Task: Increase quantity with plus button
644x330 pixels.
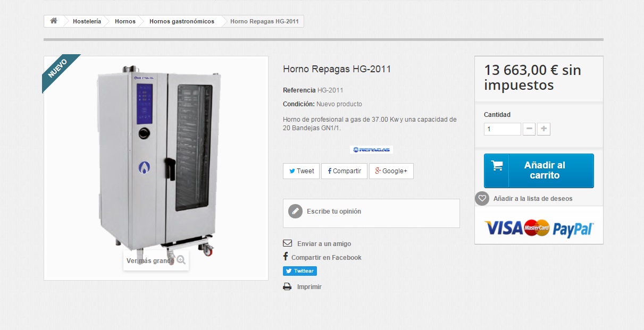Action: [x=543, y=129]
